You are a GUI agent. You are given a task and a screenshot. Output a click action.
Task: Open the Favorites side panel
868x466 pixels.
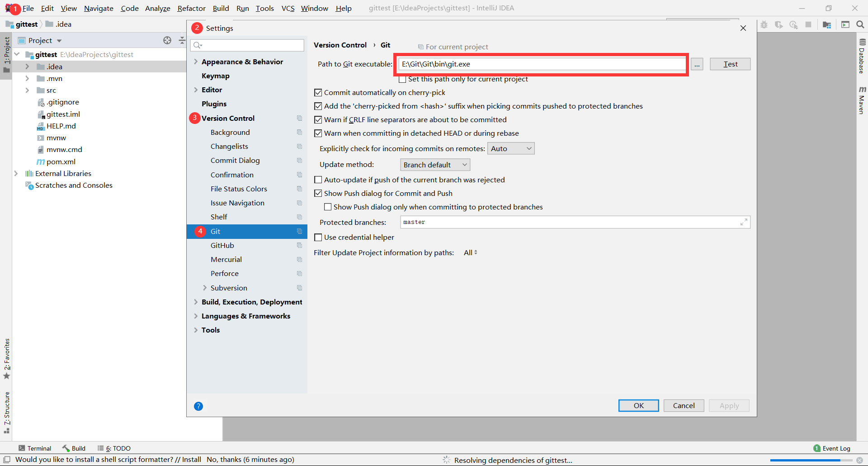click(x=6, y=359)
